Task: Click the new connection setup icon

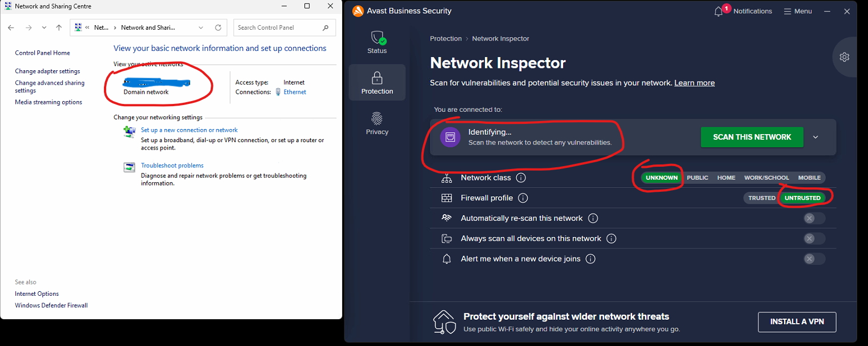Action: click(x=130, y=132)
